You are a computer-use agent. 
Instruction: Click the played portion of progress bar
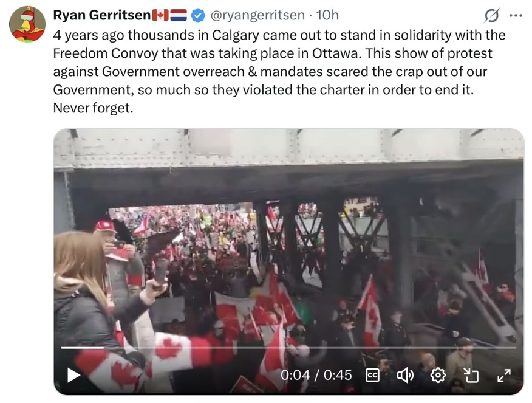point(83,348)
